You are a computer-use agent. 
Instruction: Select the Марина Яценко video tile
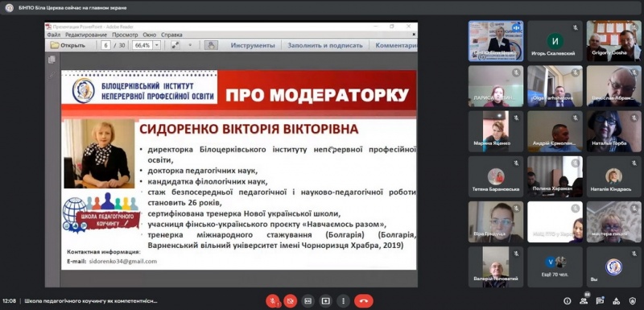496,131
